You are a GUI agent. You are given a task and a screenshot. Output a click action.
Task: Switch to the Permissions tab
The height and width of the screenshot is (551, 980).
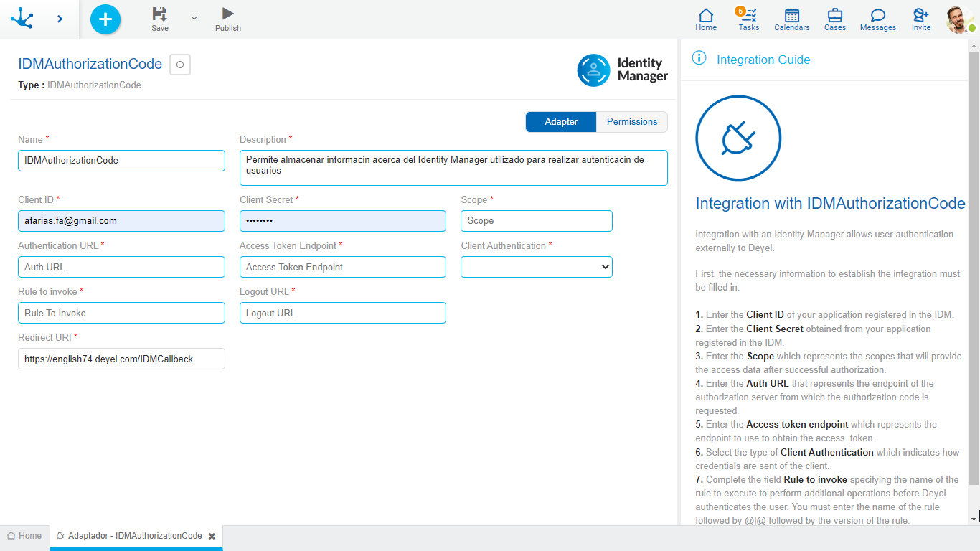[631, 122]
